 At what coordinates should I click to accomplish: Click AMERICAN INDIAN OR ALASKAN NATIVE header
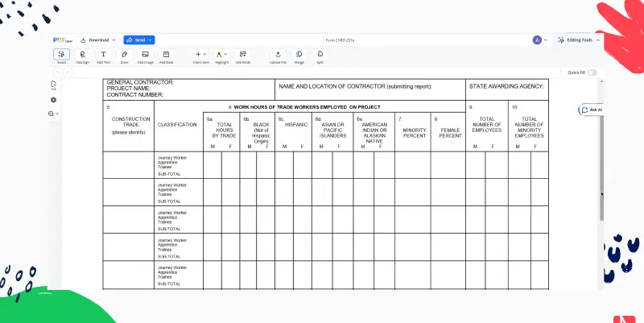click(x=374, y=133)
